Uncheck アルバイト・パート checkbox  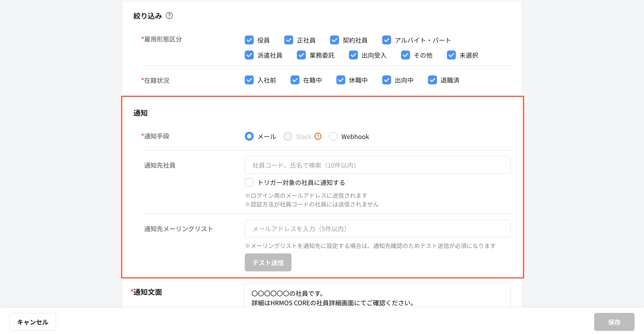click(x=386, y=40)
